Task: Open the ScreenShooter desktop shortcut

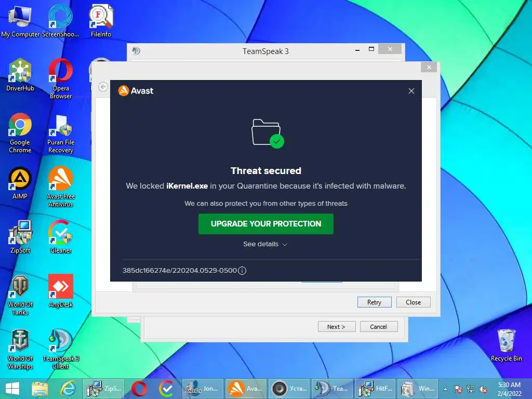Action: click(x=60, y=21)
